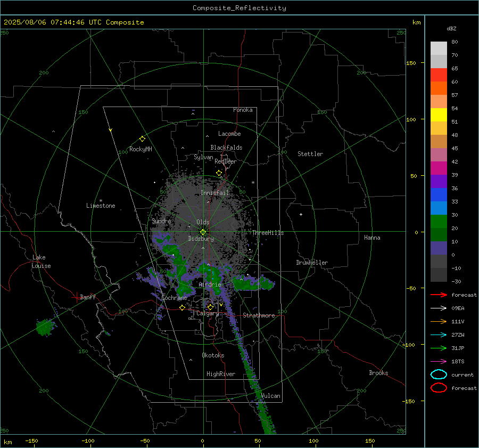Click the Cochrane city label
The image size is (479, 448).
click(174, 298)
